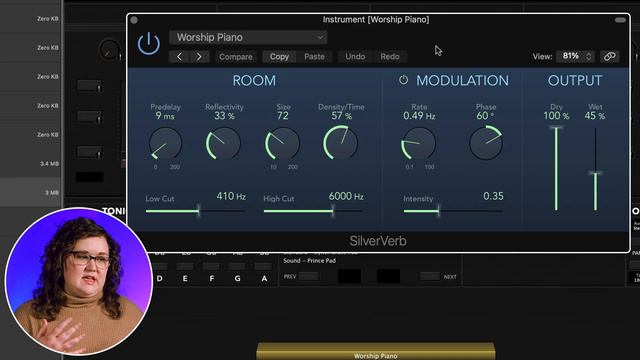640x360 pixels.
Task: Select the G key note
Action: point(238,278)
